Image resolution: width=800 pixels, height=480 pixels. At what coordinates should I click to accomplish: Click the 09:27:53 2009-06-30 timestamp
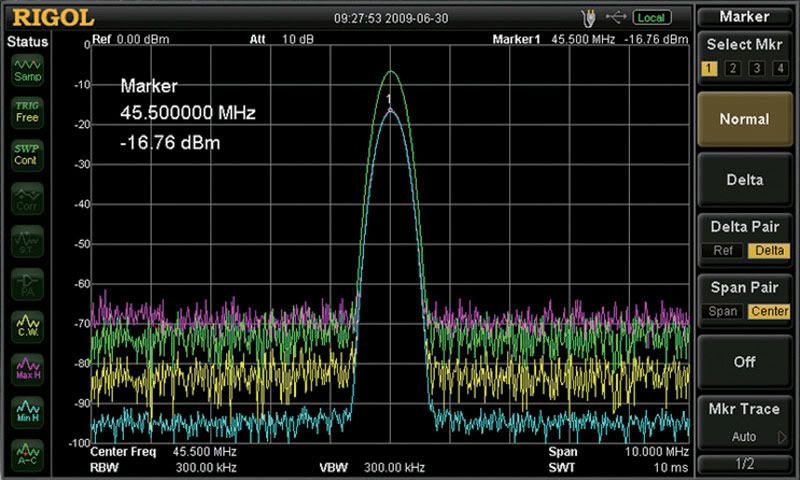tap(391, 18)
